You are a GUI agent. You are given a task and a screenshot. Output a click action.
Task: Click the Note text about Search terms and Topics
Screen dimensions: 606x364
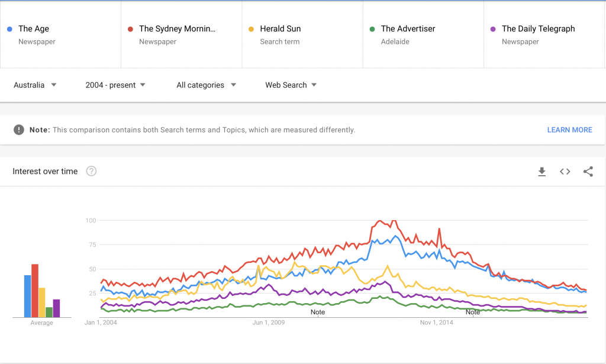point(192,130)
